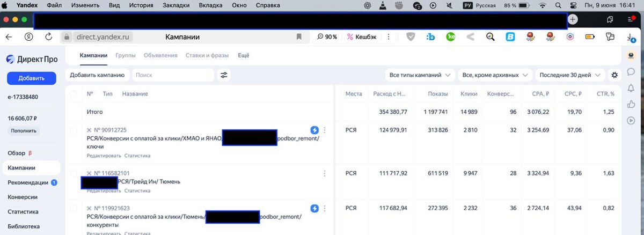Open the three-dot menu for campaign 90912725

tap(324, 130)
